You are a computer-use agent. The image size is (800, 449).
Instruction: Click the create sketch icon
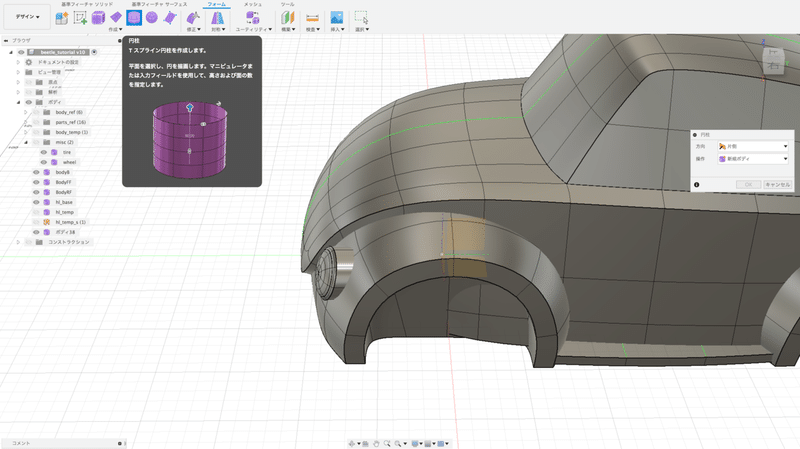pyautogui.click(x=81, y=17)
